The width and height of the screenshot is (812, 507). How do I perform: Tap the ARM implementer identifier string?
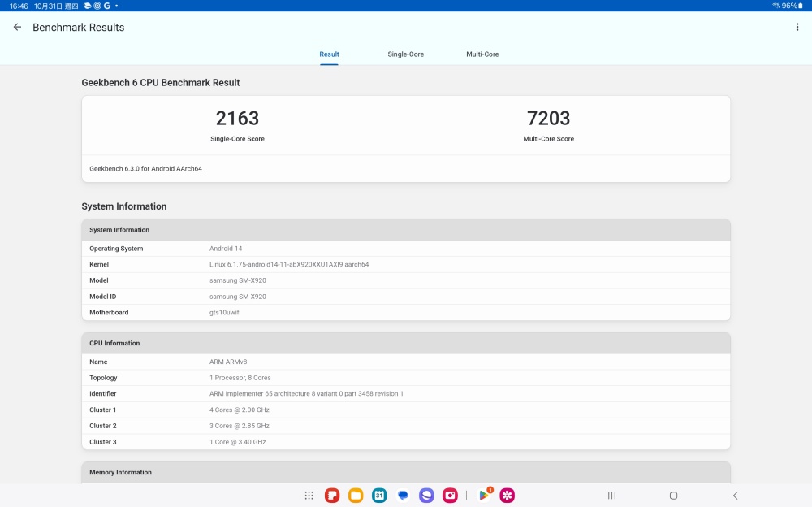tap(306, 393)
